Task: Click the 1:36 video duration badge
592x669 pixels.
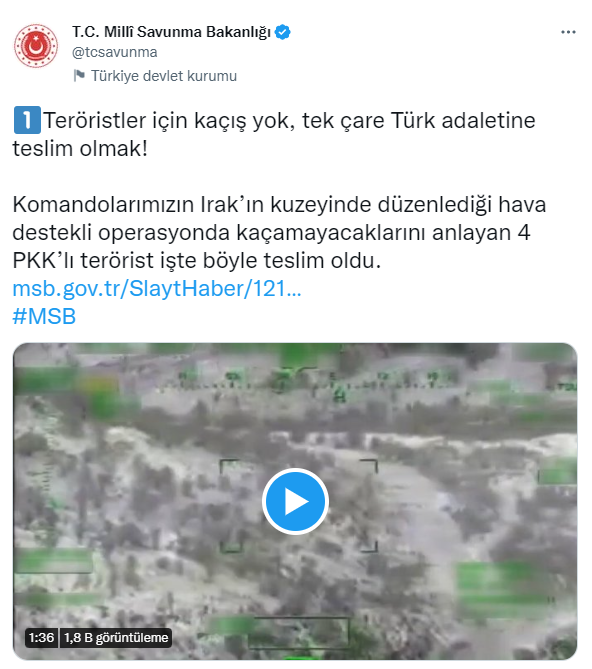Action: click(41, 637)
